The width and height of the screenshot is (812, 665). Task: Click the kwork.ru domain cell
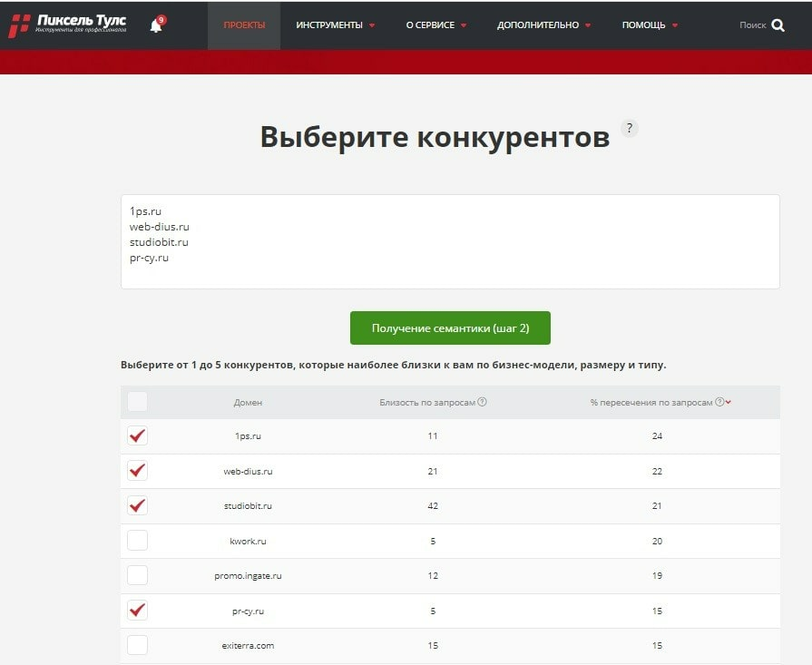click(248, 542)
